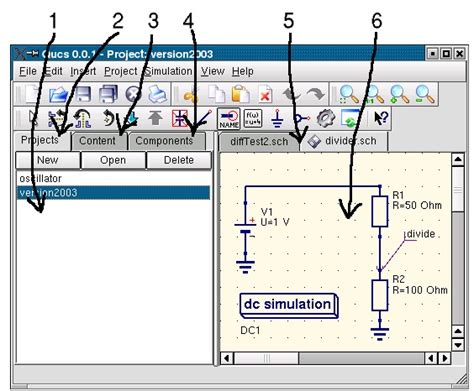Click the close document toolbar icon
The height and width of the screenshot is (391, 474).
(133, 95)
